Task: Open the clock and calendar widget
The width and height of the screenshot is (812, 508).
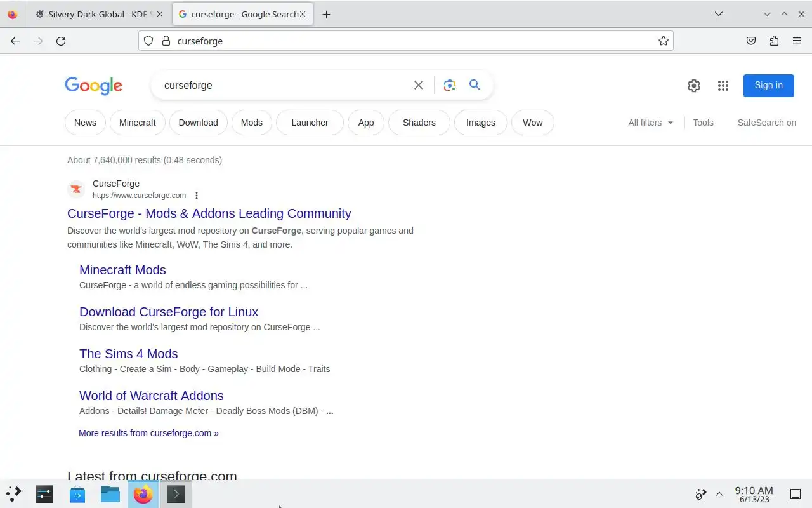Action: coord(754,494)
